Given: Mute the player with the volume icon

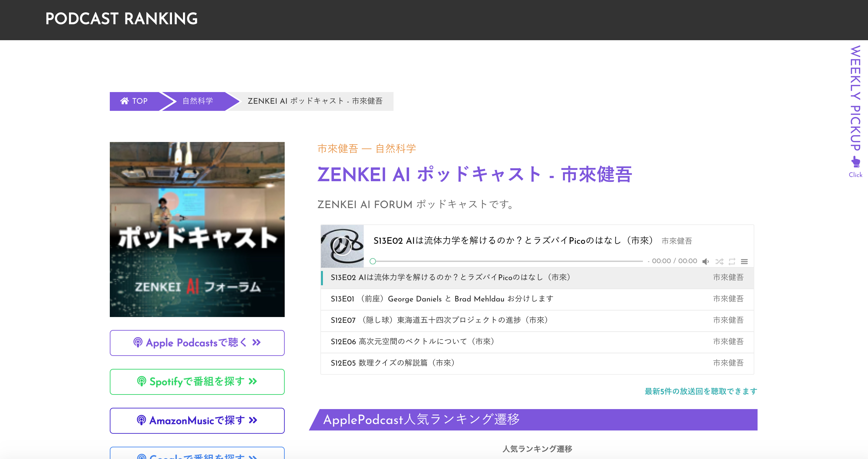Looking at the screenshot, I should tap(706, 261).
